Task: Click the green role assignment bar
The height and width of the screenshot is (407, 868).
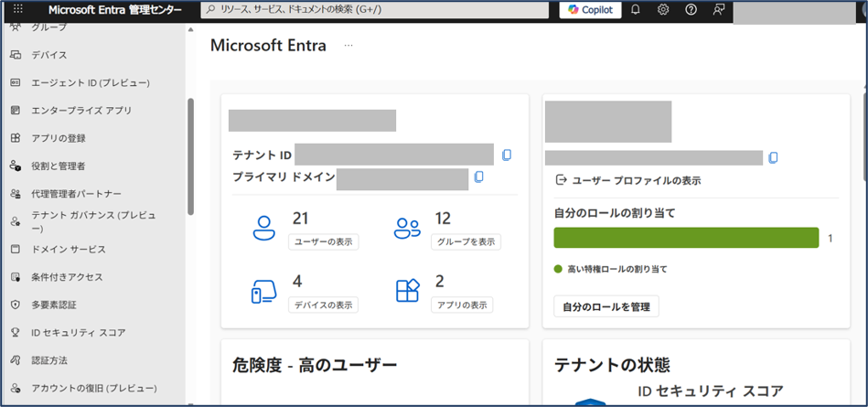Action: click(686, 238)
